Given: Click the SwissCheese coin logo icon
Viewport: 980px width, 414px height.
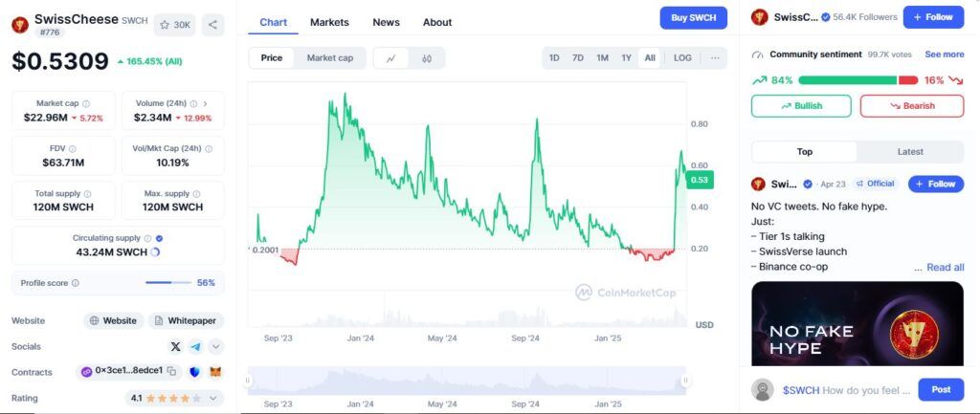Looking at the screenshot, I should tap(20, 25).
